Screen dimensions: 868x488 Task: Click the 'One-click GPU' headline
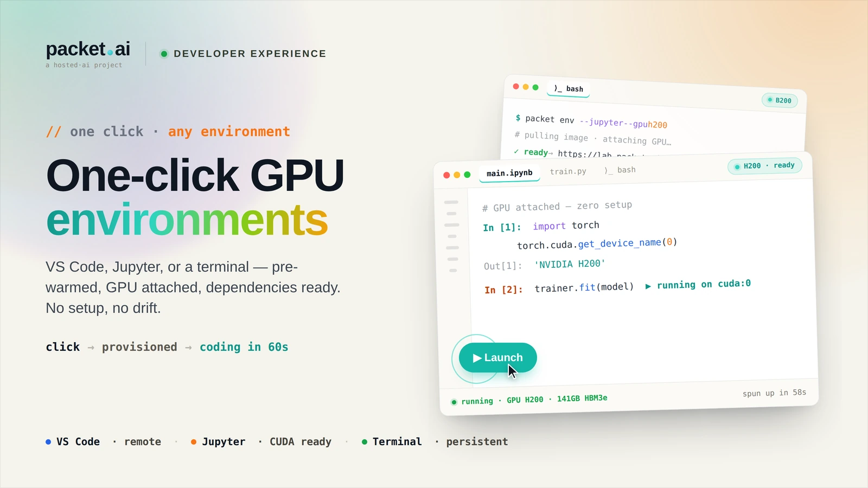pyautogui.click(x=195, y=176)
